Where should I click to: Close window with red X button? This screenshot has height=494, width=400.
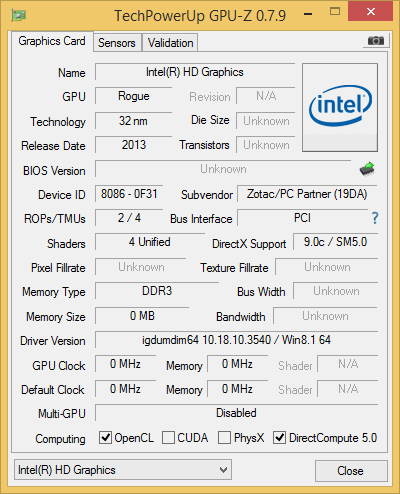(370, 12)
